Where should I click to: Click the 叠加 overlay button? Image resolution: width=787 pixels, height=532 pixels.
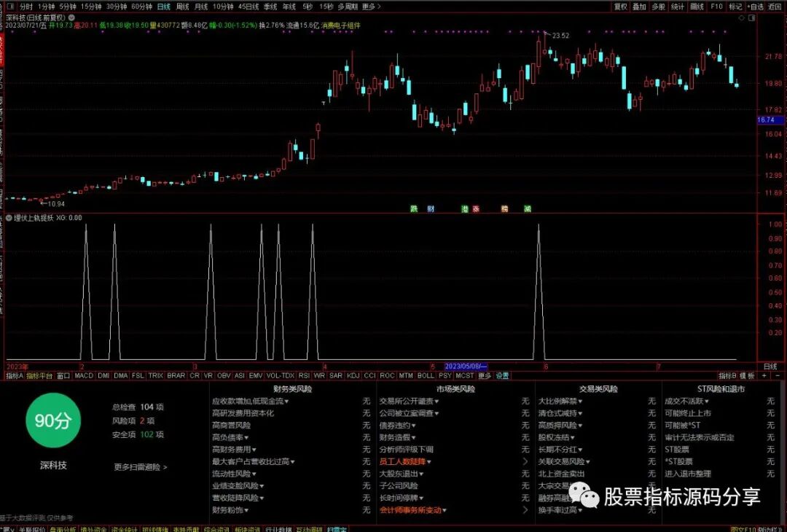pos(640,7)
